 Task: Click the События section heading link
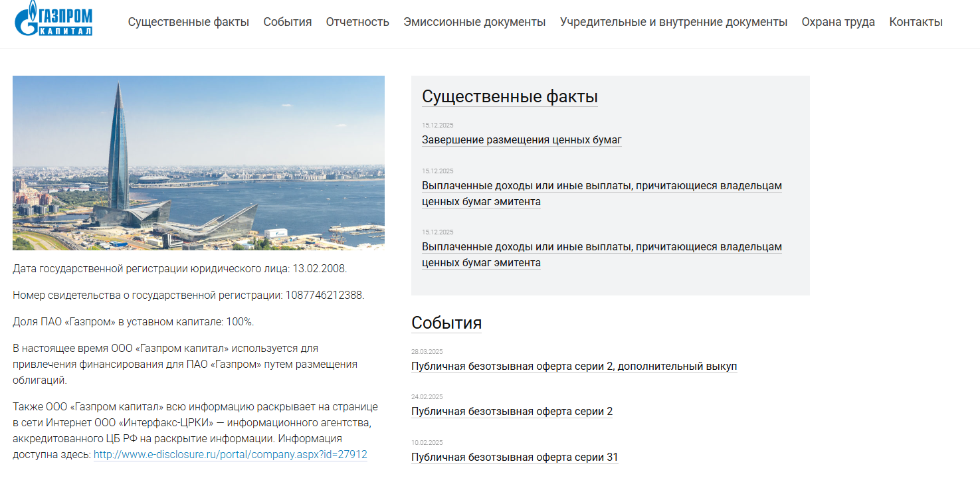point(446,323)
